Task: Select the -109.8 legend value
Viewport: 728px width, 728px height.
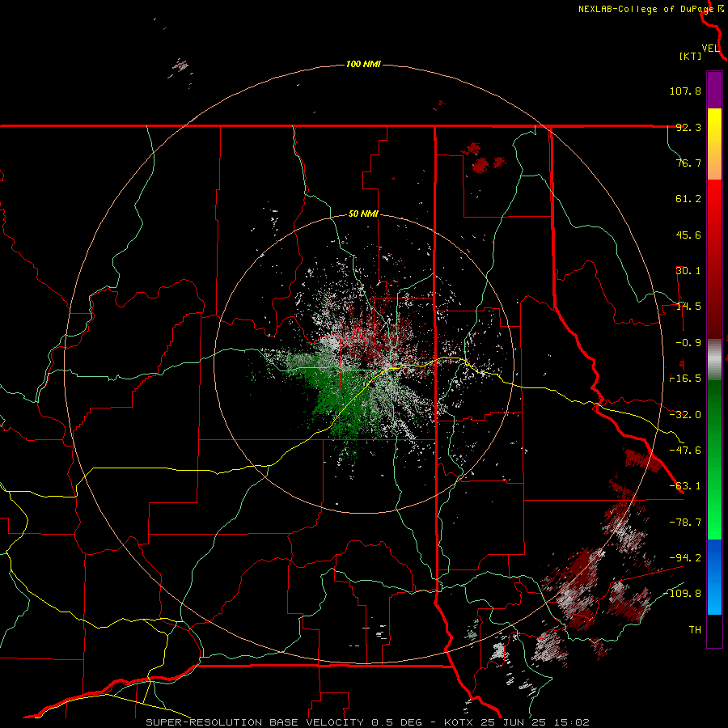Action: coord(682,594)
